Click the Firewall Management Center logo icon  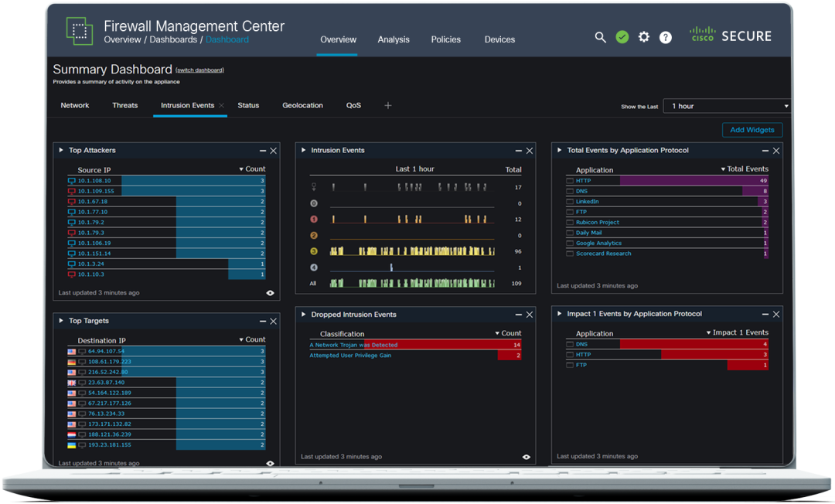pos(80,31)
